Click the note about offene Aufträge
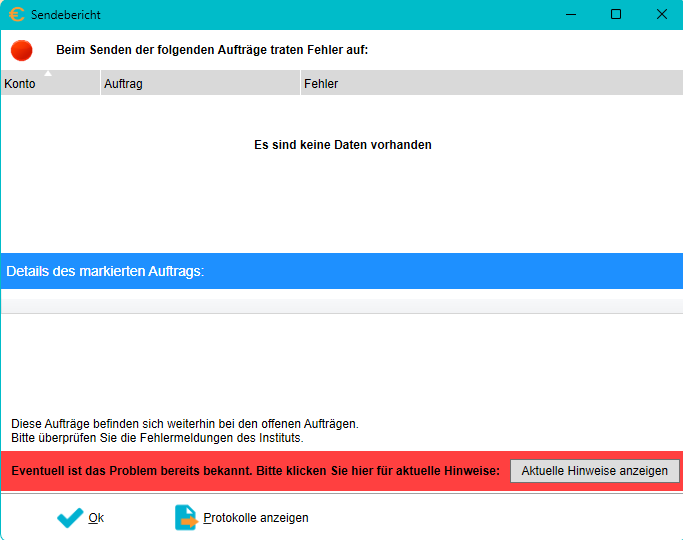 click(184, 424)
